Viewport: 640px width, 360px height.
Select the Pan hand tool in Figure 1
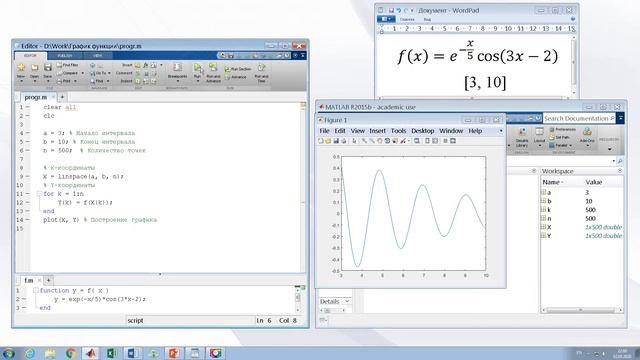pos(380,141)
